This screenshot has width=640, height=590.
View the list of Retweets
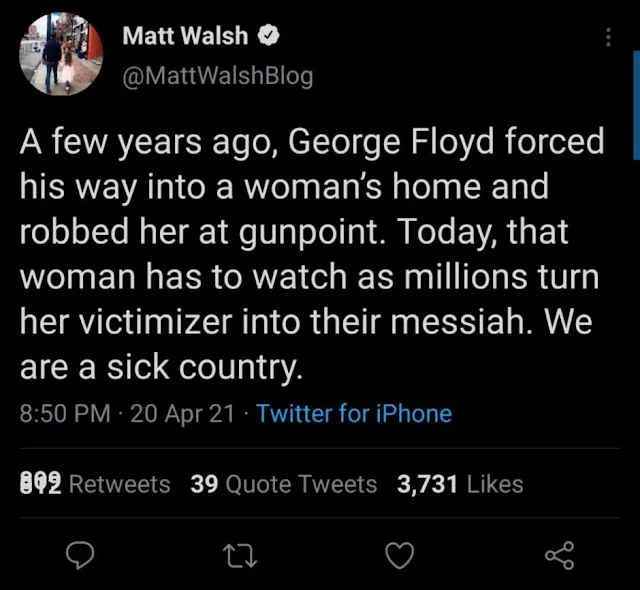pyautogui.click(x=119, y=484)
